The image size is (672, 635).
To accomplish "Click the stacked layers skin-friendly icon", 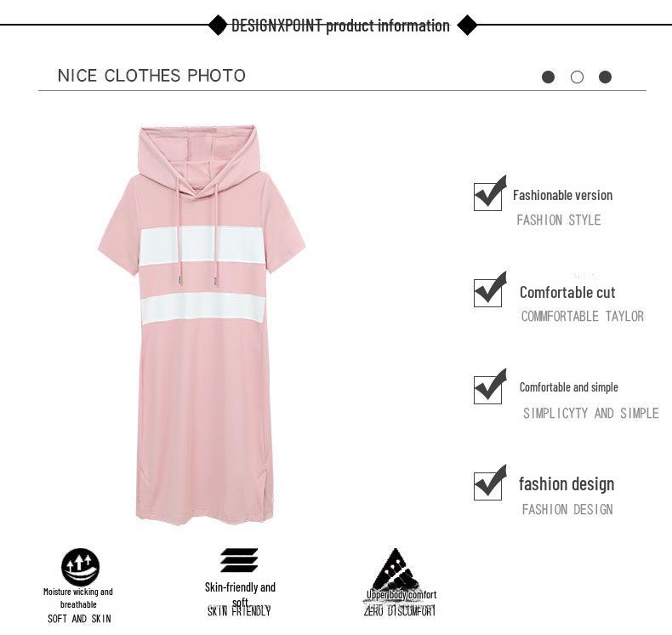I will pos(239,560).
